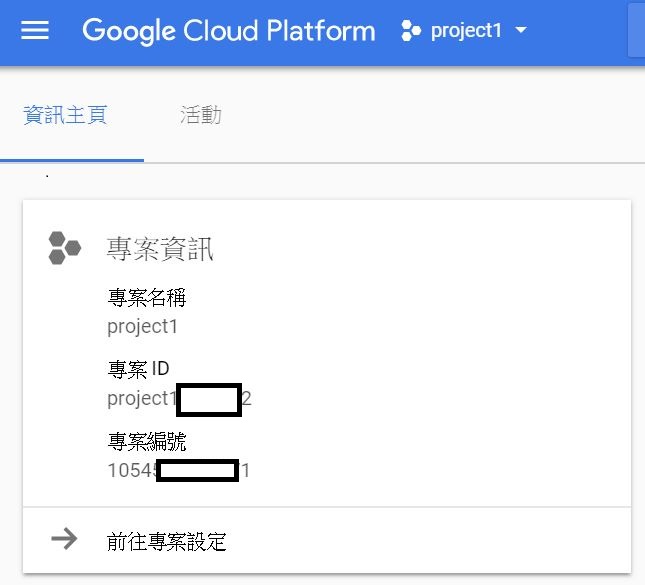This screenshot has height=585, width=645.
Task: Select the 專案編號 label
Action: 147,441
